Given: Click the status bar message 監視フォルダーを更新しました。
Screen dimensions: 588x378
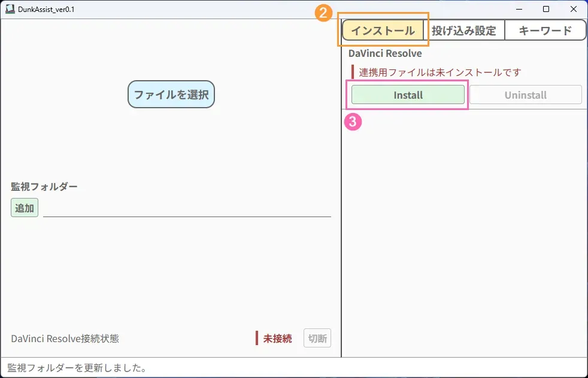Looking at the screenshot, I should [x=77, y=367].
